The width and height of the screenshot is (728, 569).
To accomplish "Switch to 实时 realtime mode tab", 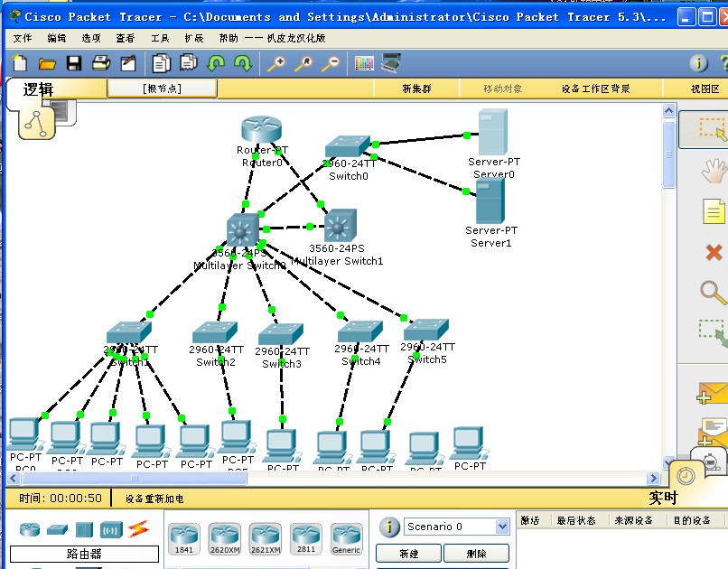I will pos(663,498).
